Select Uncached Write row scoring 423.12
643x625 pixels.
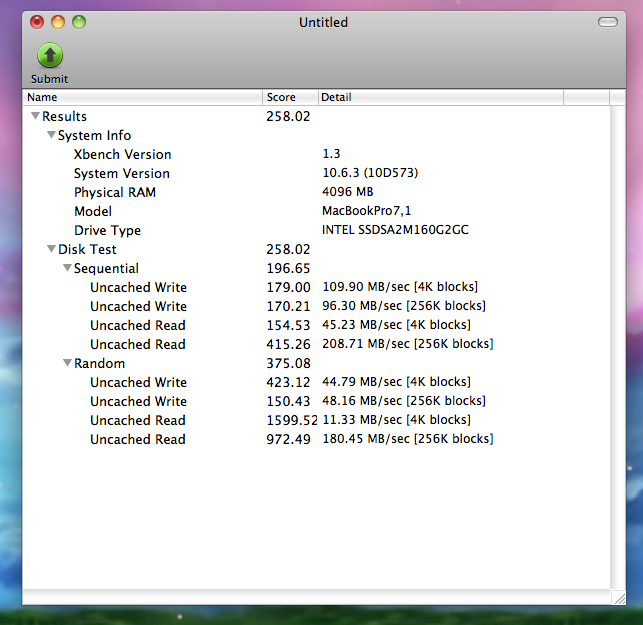coord(316,382)
